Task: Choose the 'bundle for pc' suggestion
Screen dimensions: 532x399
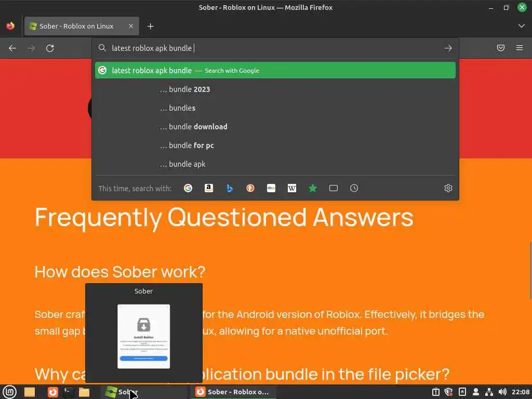Action: point(275,145)
